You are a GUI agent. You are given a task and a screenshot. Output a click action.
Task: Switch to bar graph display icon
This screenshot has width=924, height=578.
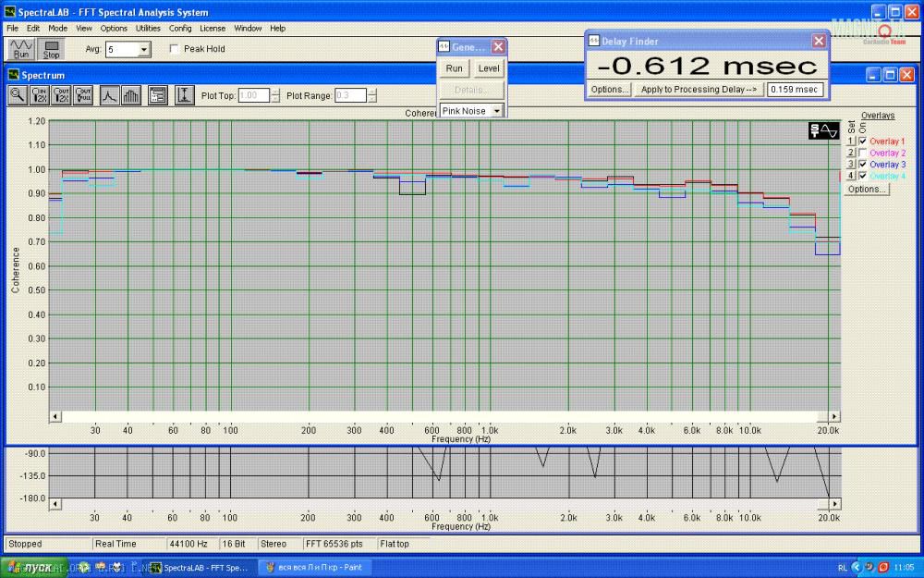[x=130, y=95]
